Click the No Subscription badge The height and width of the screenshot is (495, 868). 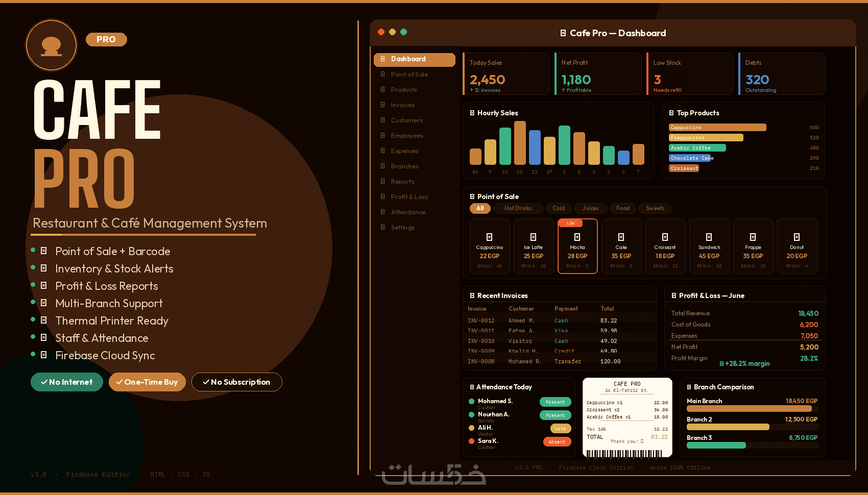(x=237, y=382)
